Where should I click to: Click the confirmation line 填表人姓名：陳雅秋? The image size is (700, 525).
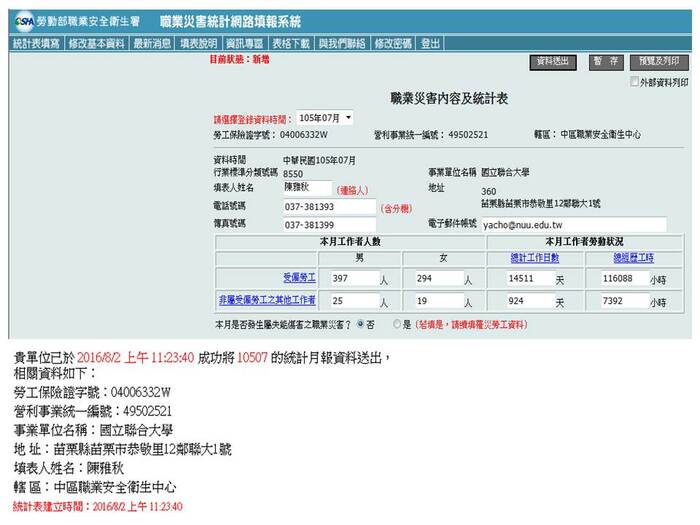coord(69,468)
